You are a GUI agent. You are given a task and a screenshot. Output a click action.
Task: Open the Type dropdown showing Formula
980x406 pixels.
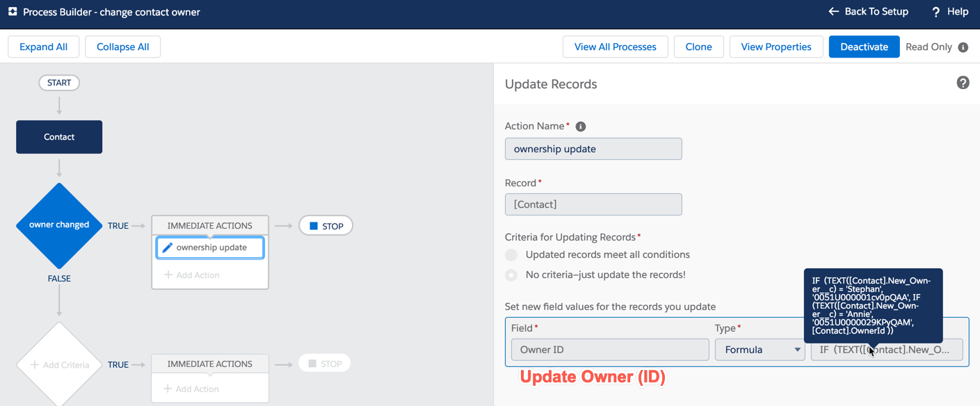click(x=760, y=350)
